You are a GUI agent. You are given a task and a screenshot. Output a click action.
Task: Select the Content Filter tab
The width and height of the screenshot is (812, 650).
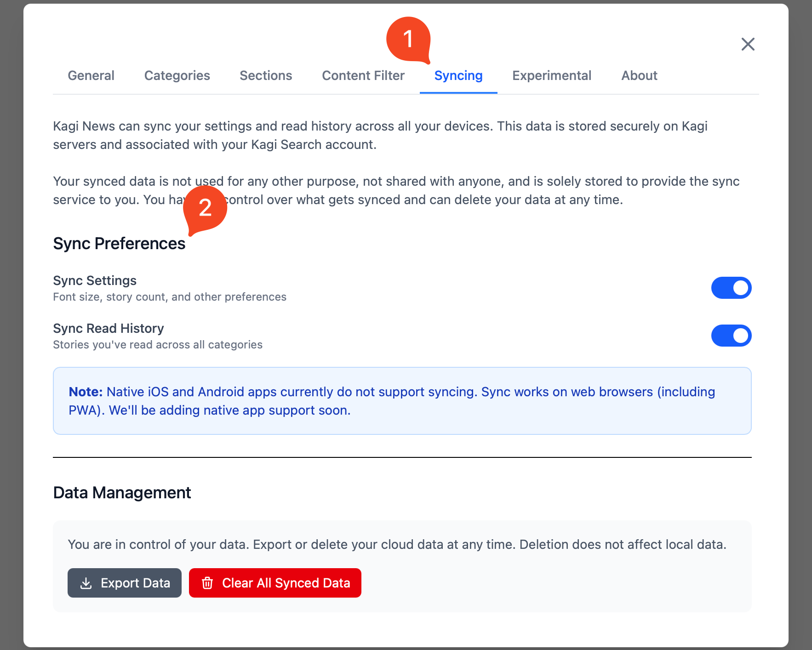coord(363,75)
